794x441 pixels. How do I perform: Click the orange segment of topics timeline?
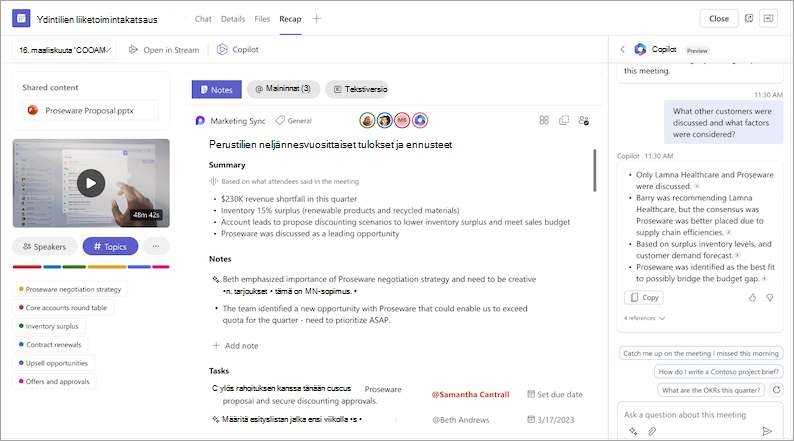tap(106, 267)
